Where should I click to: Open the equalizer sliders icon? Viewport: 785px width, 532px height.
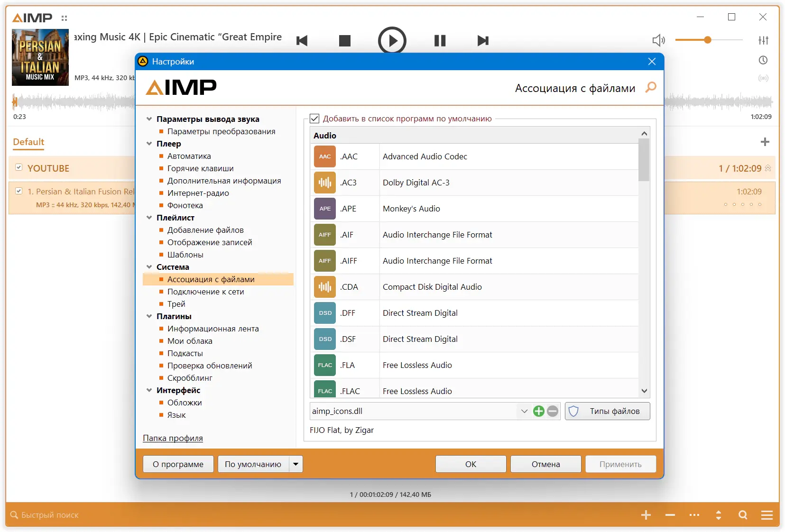point(763,40)
